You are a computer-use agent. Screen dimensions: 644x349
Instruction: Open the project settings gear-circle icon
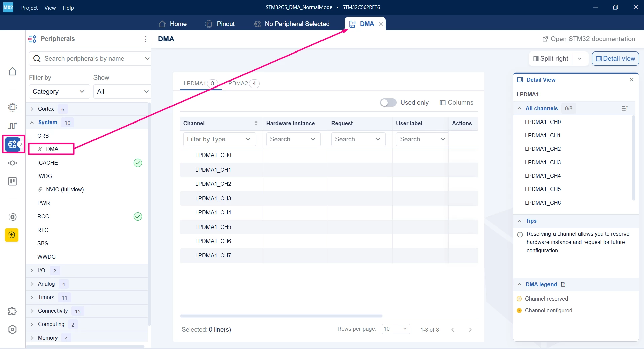[x=12, y=217]
